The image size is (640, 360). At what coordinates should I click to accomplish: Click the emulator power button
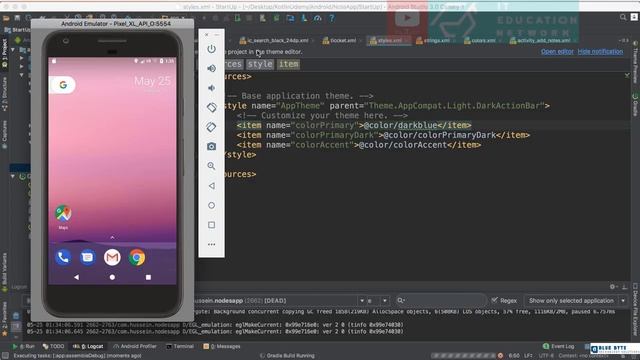(x=211, y=49)
